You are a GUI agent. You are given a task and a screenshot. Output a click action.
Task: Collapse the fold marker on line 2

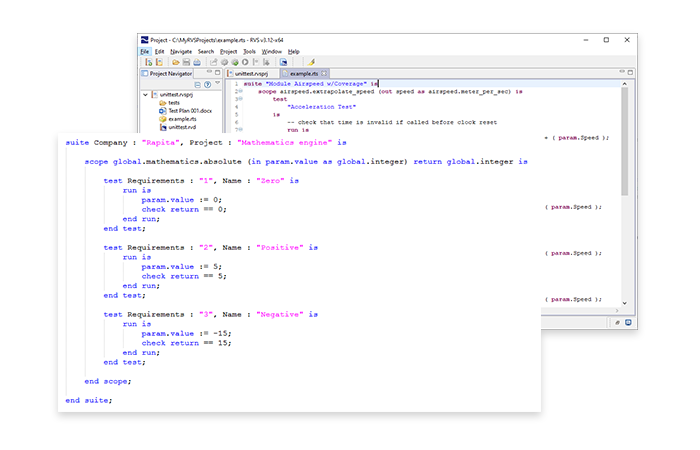tap(241, 91)
